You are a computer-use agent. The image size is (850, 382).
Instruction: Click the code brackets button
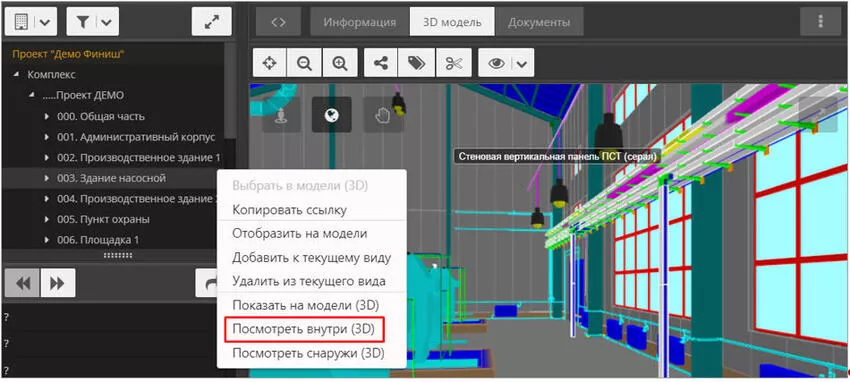(x=278, y=22)
